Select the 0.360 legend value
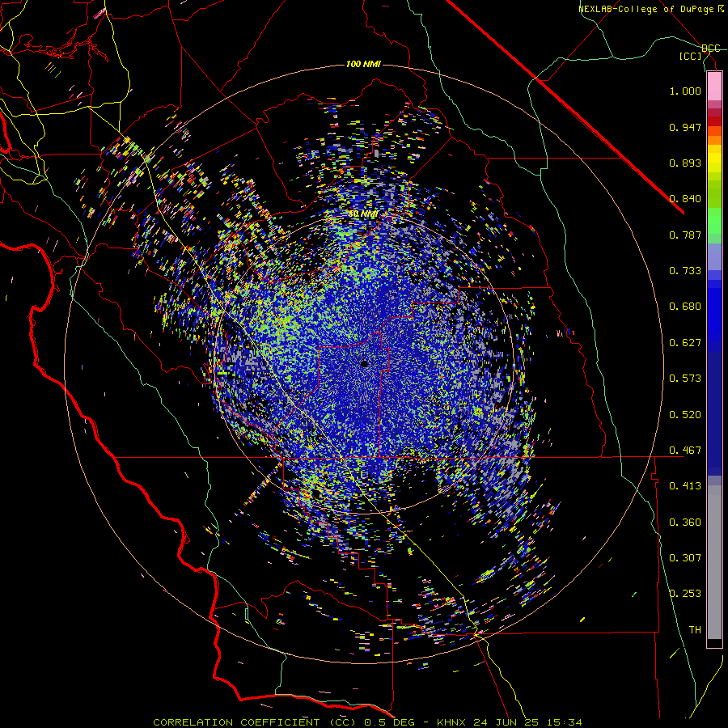Viewport: 728px width, 728px height. 685,523
